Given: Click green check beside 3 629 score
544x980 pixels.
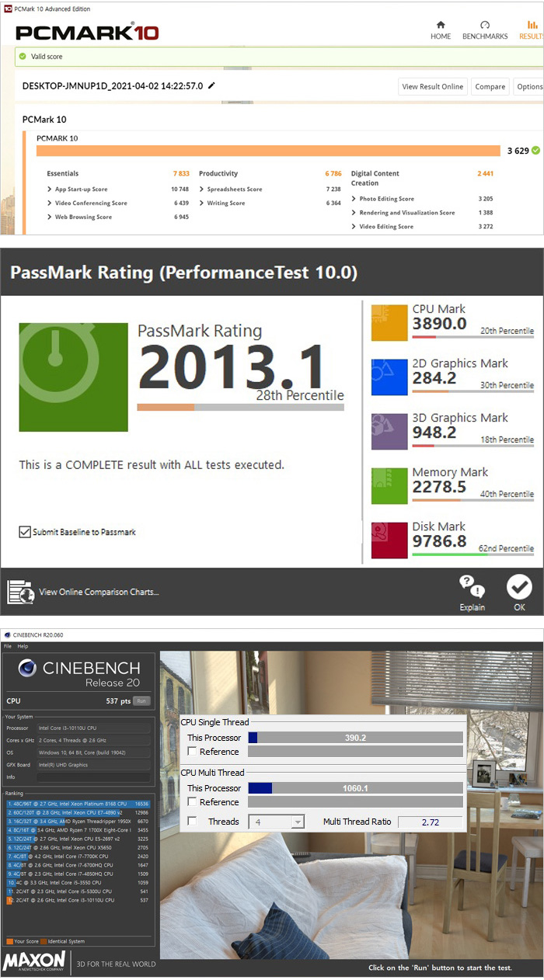Looking at the screenshot, I should (536, 151).
